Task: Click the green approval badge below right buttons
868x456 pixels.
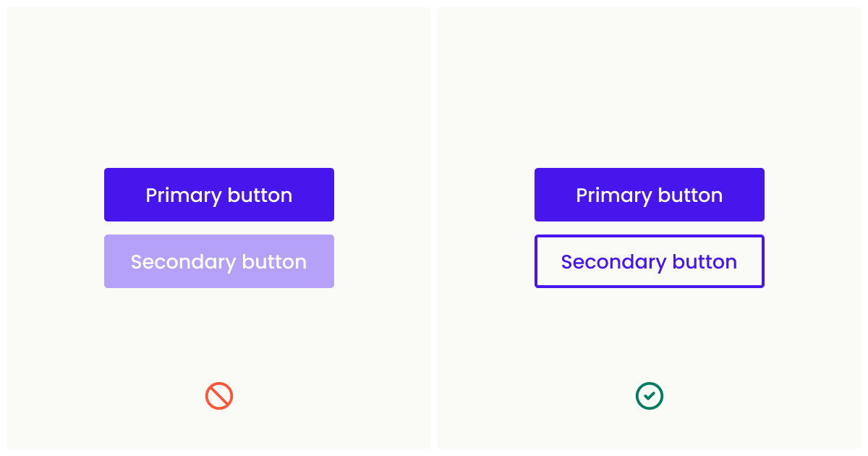Action: click(x=649, y=395)
